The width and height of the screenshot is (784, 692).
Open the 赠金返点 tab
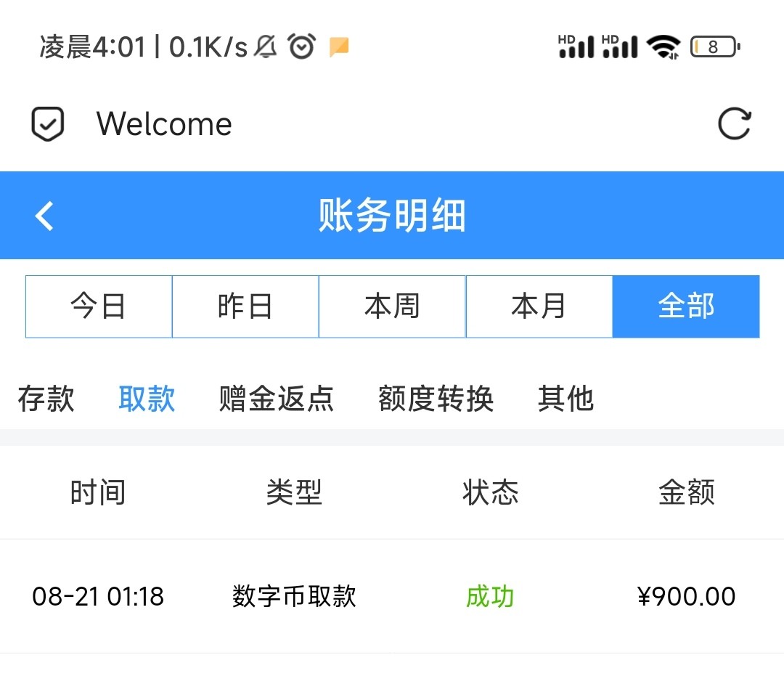tap(277, 399)
